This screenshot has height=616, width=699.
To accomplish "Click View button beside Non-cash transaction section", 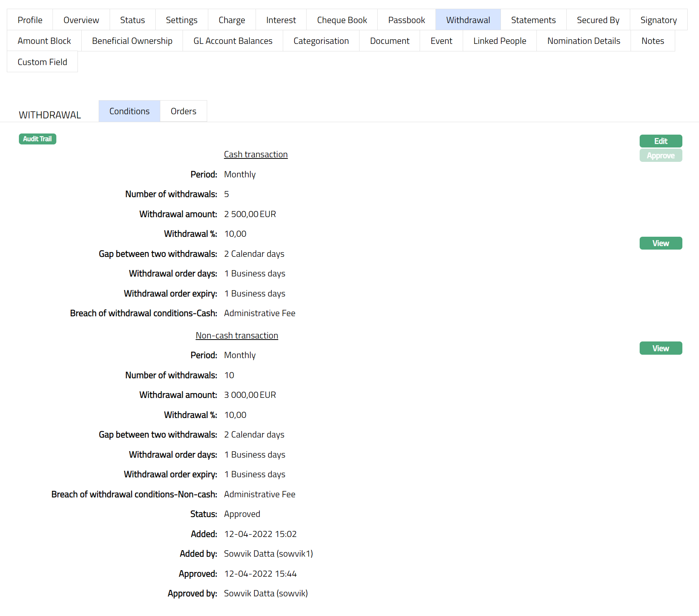I will (660, 348).
